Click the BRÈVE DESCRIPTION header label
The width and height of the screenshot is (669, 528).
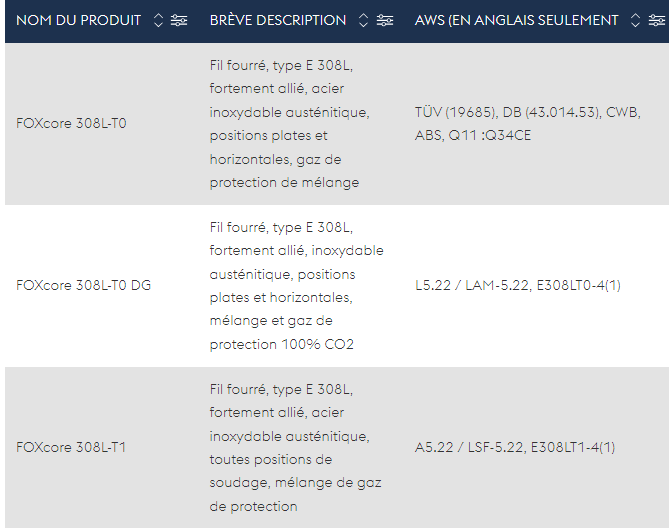coord(277,21)
